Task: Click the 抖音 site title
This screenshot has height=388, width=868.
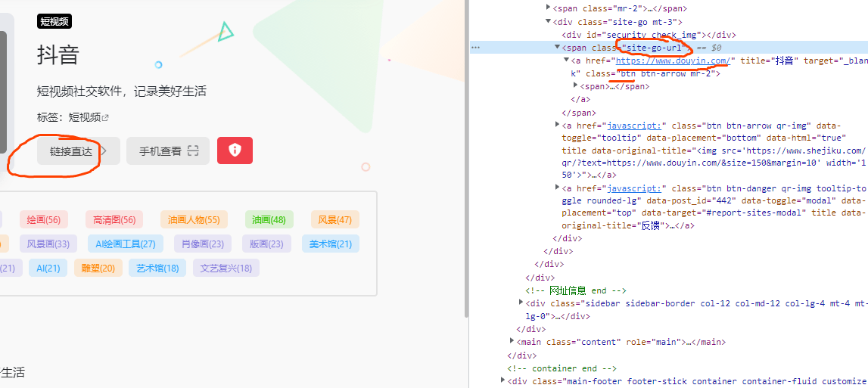Action: pos(58,55)
